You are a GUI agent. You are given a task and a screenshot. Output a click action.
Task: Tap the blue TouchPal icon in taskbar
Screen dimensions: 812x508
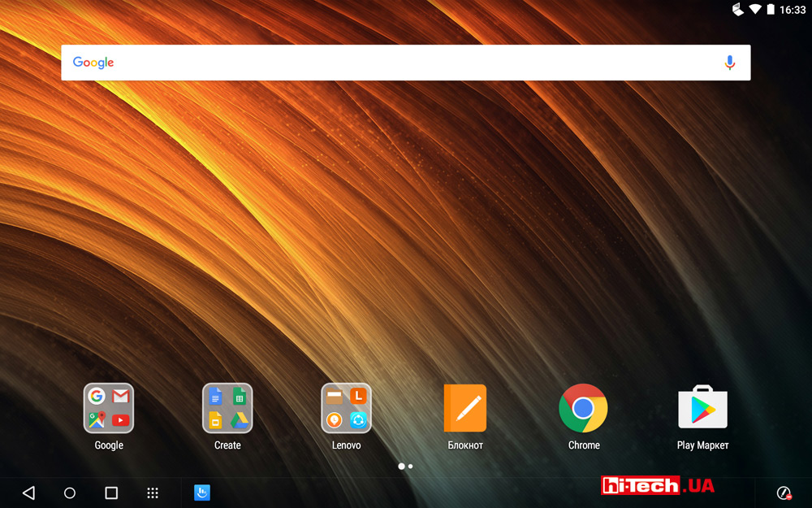point(201,493)
